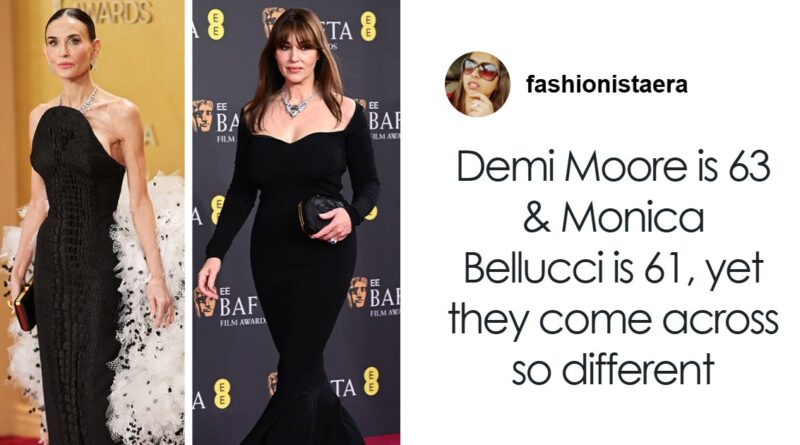Viewport: 800px width, 445px height.
Task: Click the diamond necklace in the left photo
Action: click(x=86, y=102)
